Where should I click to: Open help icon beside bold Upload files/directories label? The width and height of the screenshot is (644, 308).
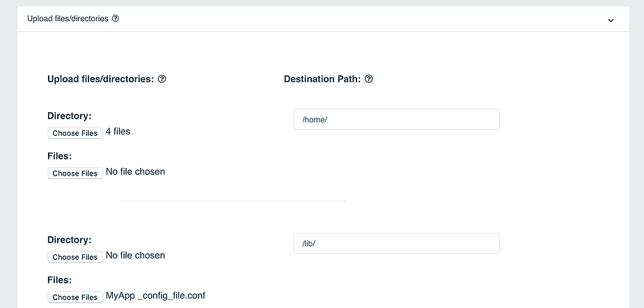click(162, 79)
